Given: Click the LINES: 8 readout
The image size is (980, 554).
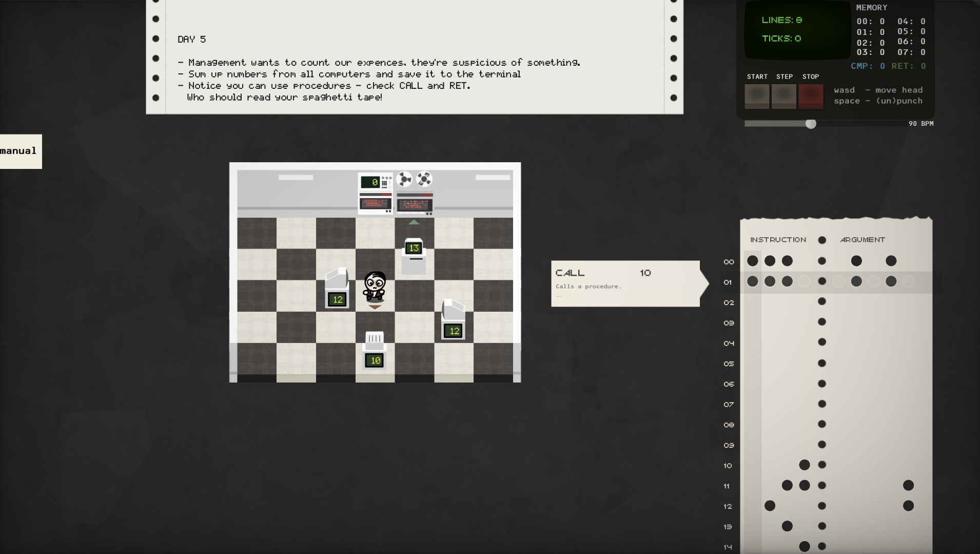Looking at the screenshot, I should coord(782,20).
